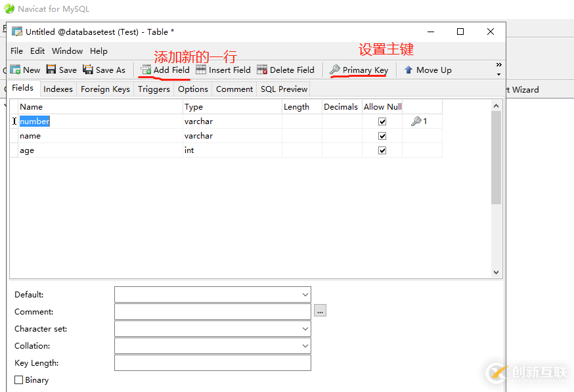The width and height of the screenshot is (574, 392).
Task: Enable the Binary checkbox
Action: click(18, 380)
